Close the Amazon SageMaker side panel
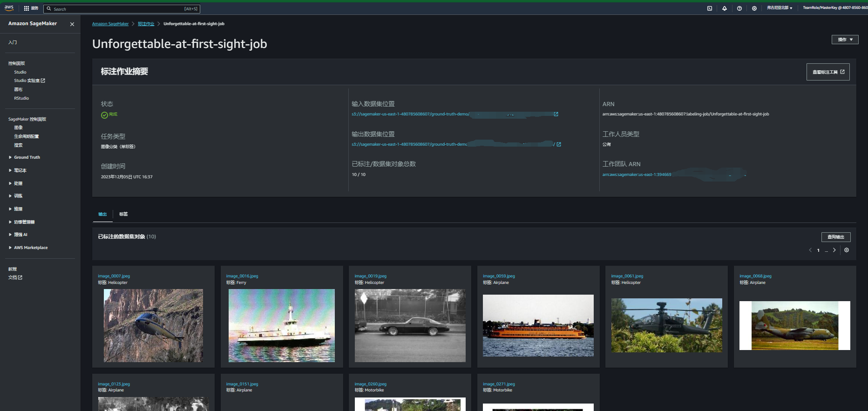The image size is (868, 411). tap(72, 24)
